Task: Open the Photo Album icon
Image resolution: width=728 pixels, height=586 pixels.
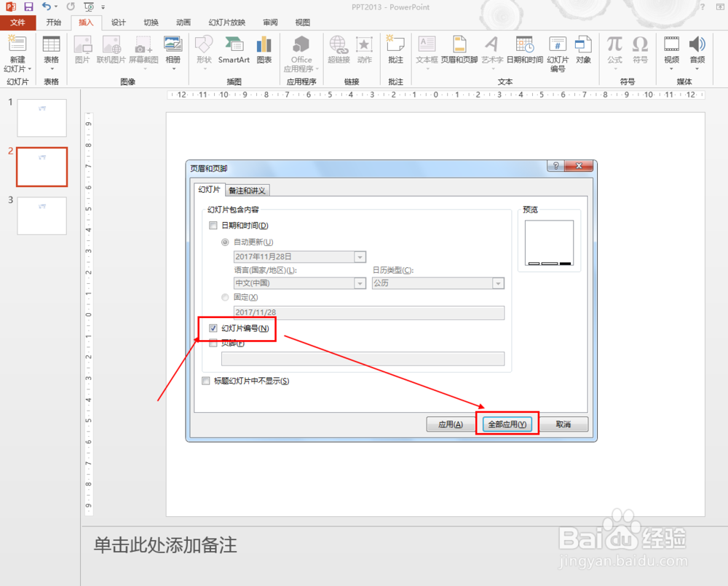Action: (x=173, y=44)
